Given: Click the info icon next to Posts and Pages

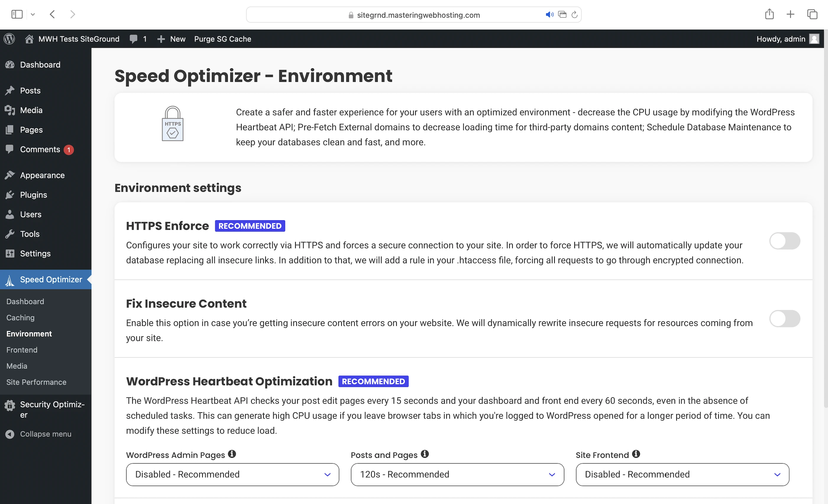Looking at the screenshot, I should coord(425,454).
